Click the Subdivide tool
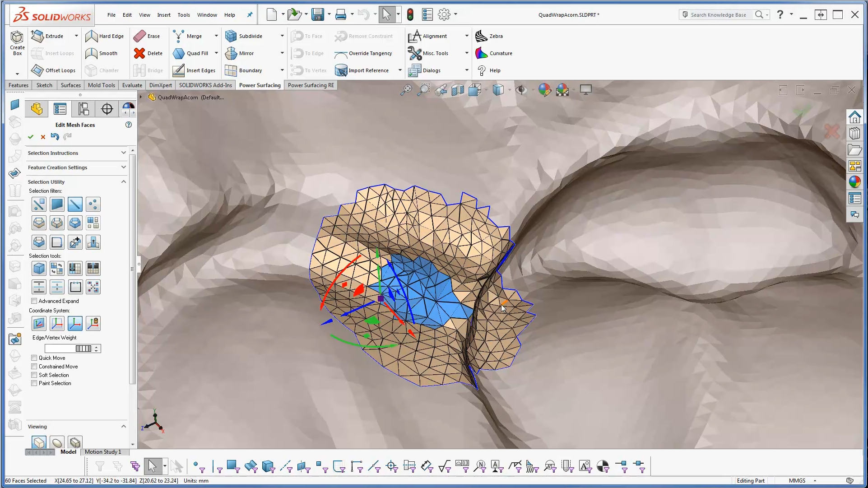Viewport: 868px width, 488px height. point(244,36)
